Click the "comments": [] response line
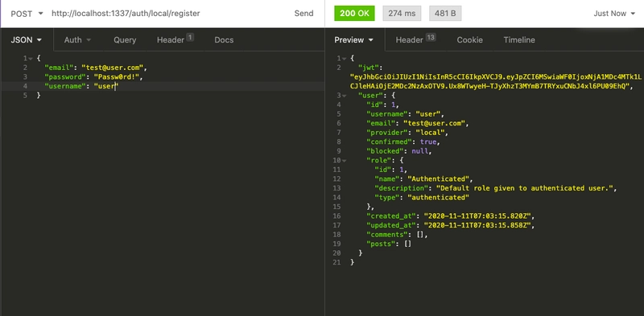This screenshot has height=316, width=644. point(397,235)
